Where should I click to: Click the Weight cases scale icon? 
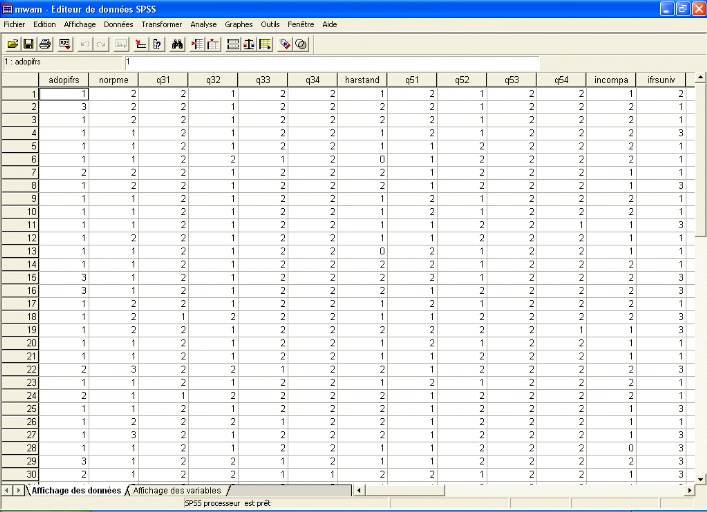249,44
